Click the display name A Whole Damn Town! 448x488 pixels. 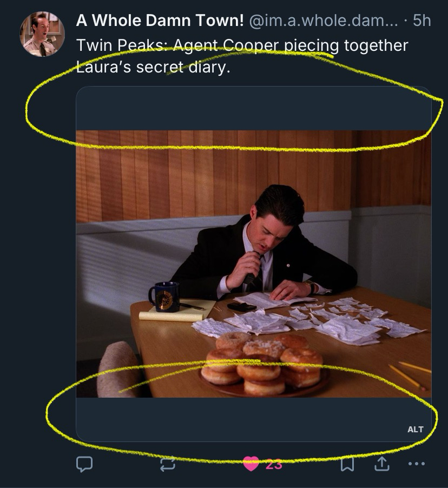click(x=160, y=21)
